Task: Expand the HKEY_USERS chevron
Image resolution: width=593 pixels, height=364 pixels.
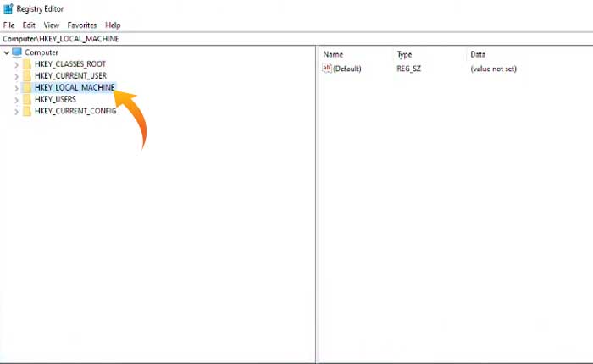Action: coord(16,100)
